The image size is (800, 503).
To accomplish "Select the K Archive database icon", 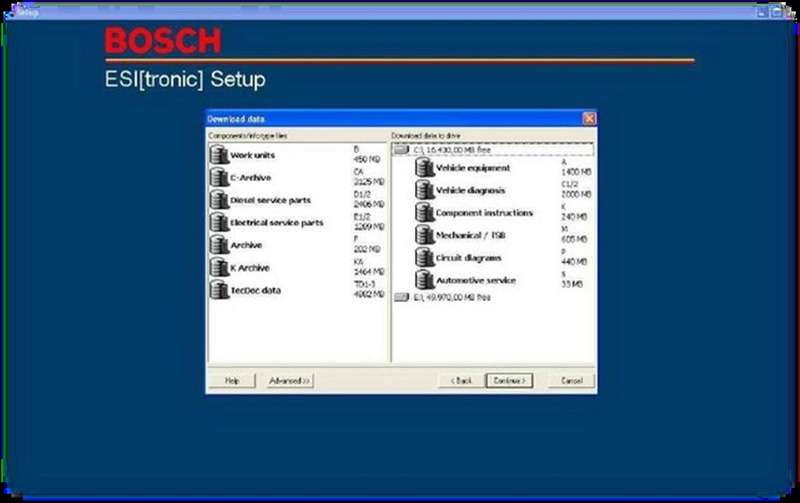I will [219, 267].
